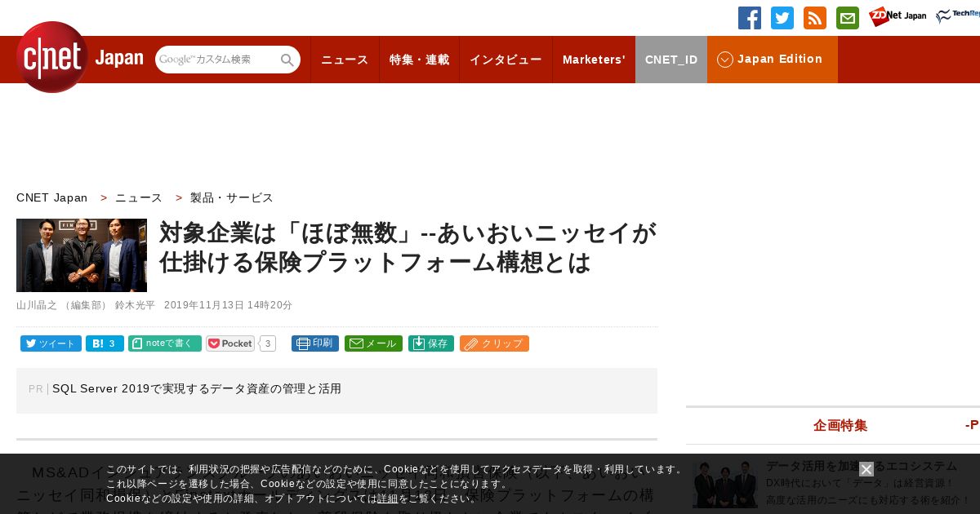Open the green mail newsletter icon
980x514 pixels.
pos(848,18)
